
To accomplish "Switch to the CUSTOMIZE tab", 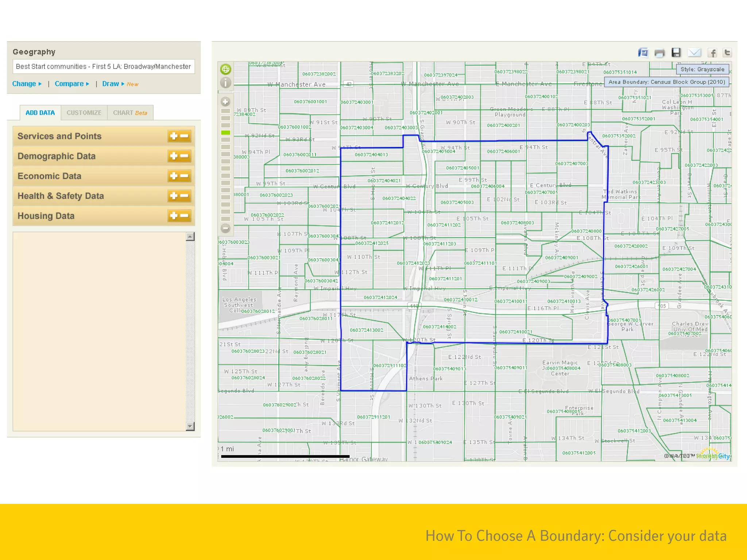I will (84, 113).
